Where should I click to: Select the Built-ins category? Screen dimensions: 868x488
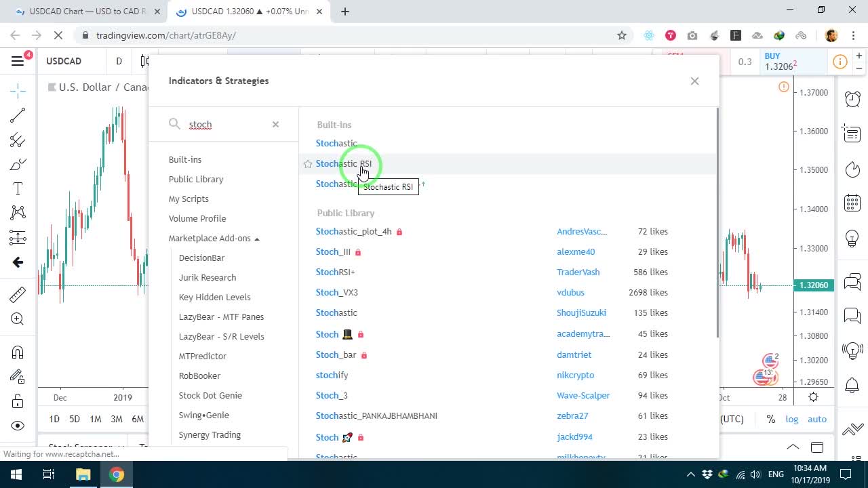click(185, 159)
